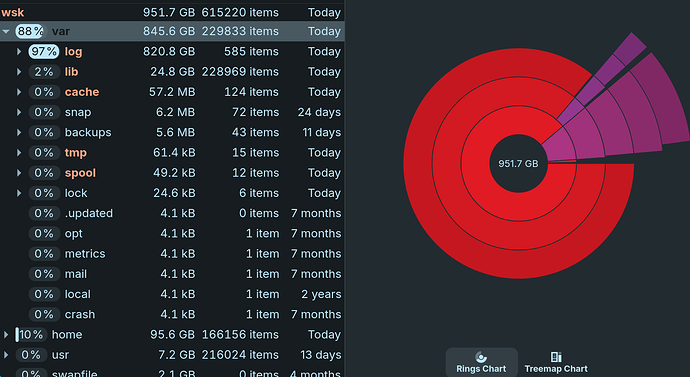Viewport: 690px width, 377px height.
Task: Select the spool folder name
Action: pyautogui.click(x=80, y=173)
